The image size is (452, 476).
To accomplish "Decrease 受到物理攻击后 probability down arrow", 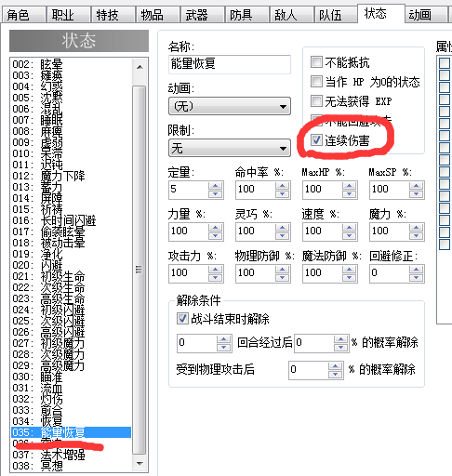I will pos(335,375).
